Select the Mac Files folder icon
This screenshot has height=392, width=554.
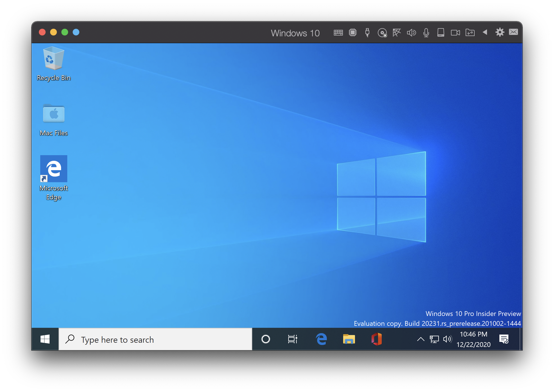tap(53, 120)
